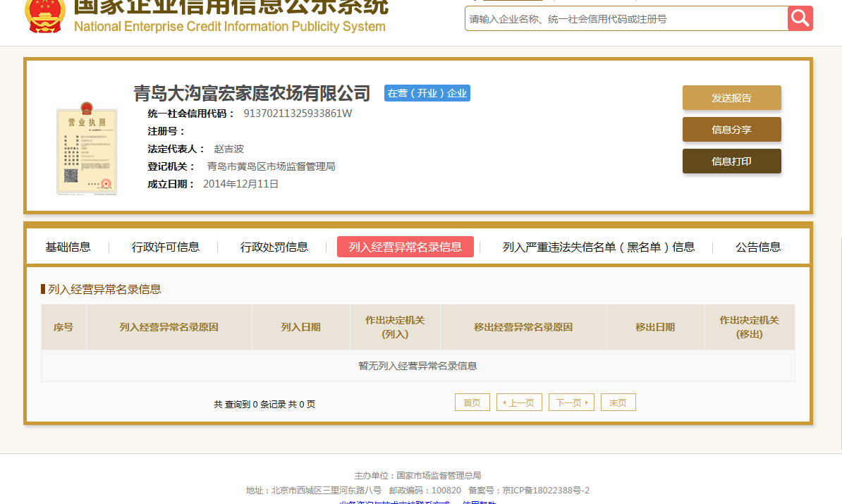The height and width of the screenshot is (504, 842).
Task: Open the 列入严重违法失信名单(黑名单)信息 tab
Action: point(599,247)
